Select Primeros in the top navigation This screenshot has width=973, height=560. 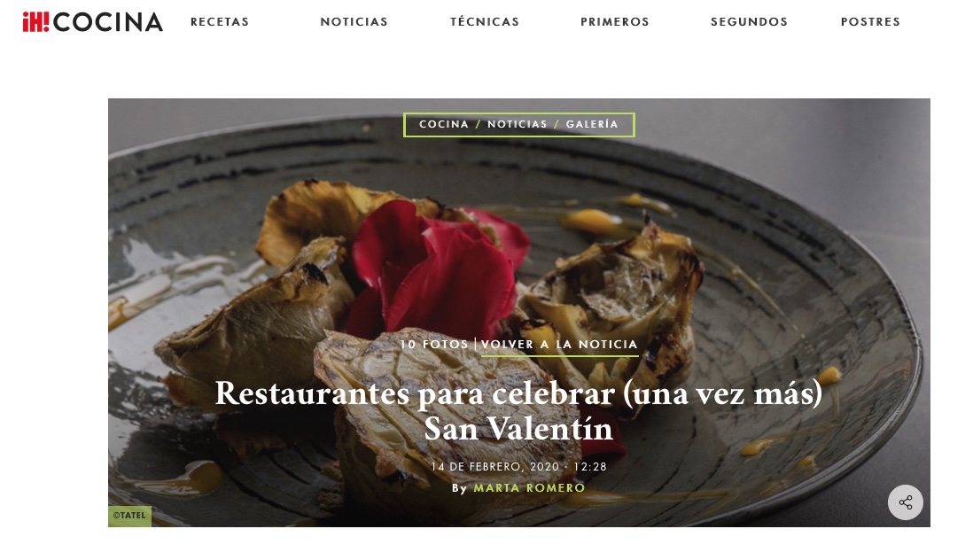(x=614, y=21)
